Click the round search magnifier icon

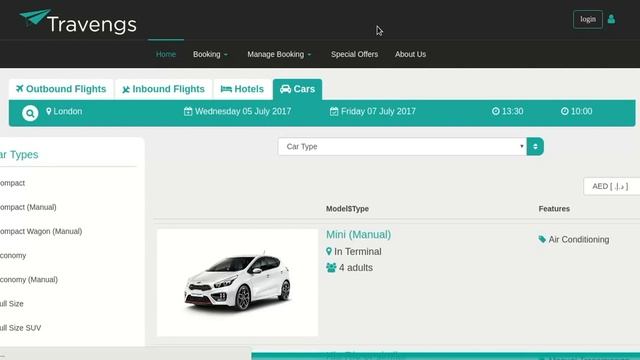(30, 113)
